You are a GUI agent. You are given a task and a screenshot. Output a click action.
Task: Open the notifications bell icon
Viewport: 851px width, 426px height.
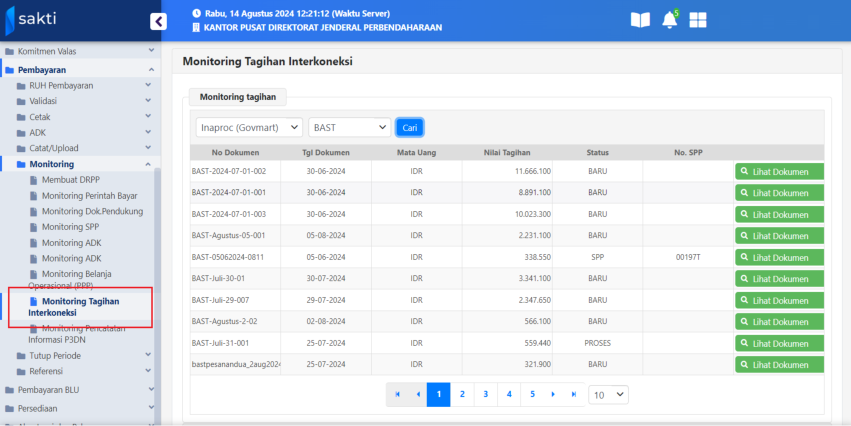point(669,20)
